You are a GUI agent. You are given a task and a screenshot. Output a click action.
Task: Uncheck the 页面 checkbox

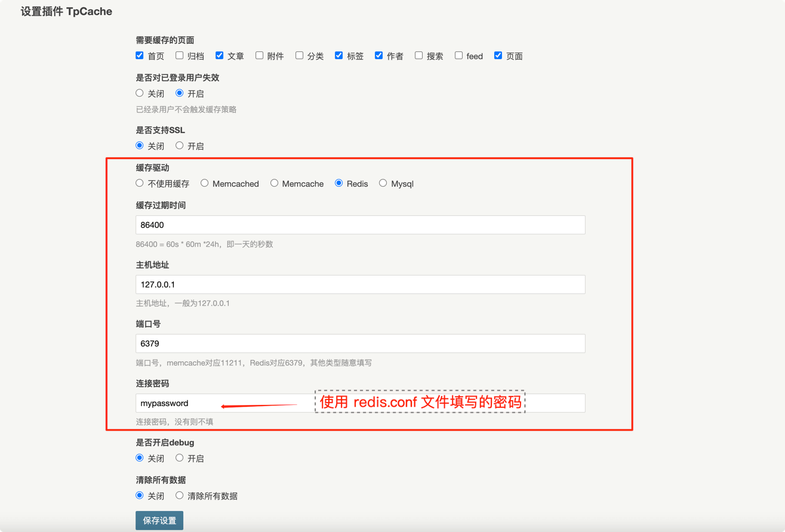tap(498, 55)
